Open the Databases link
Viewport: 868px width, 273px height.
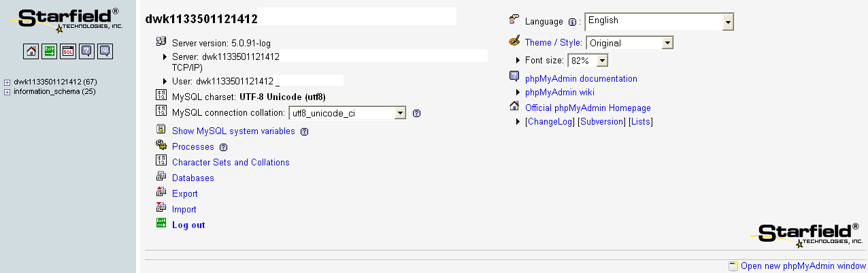point(193,178)
